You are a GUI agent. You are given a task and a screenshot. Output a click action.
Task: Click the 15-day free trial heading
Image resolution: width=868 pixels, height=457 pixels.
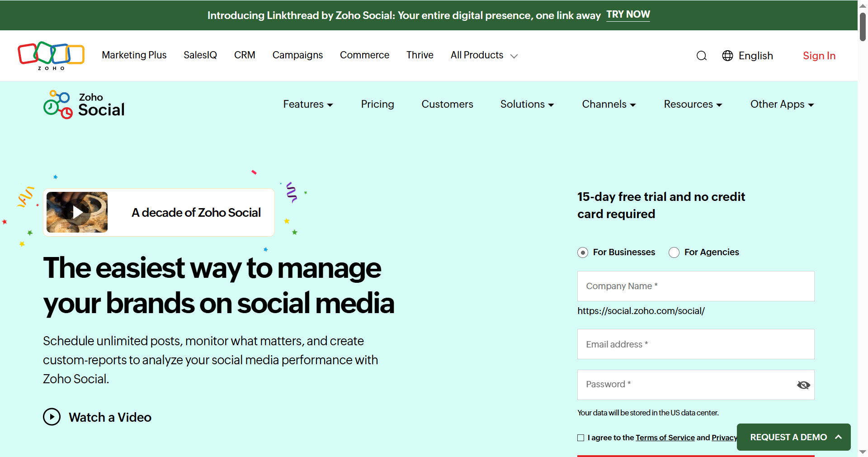click(x=661, y=205)
